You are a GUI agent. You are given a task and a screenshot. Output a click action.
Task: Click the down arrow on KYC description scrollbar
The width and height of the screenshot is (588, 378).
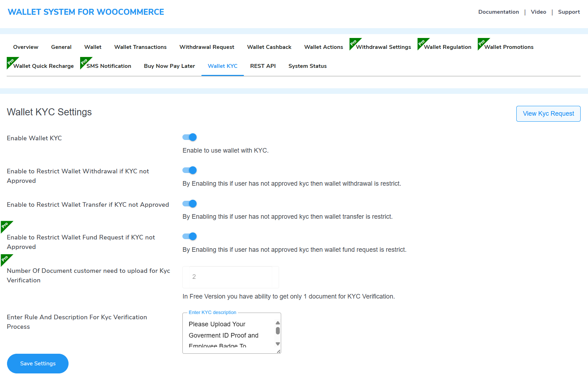(278, 344)
